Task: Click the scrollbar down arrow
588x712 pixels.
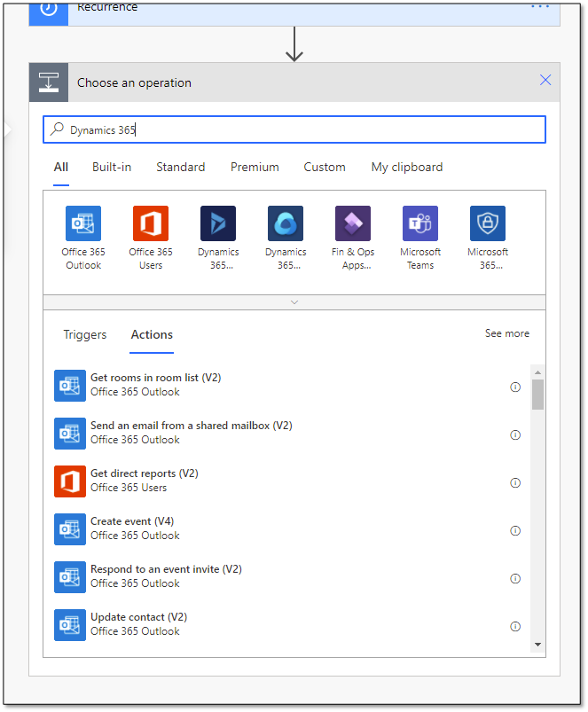Action: 538,645
